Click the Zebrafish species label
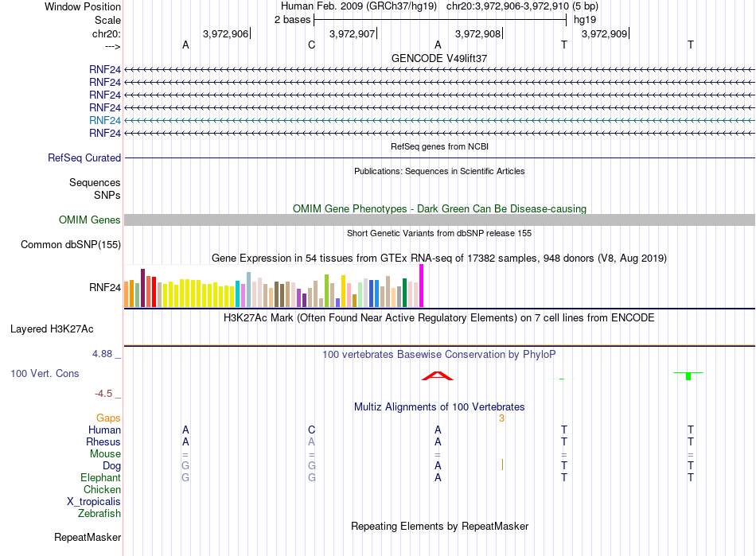 tap(99, 514)
